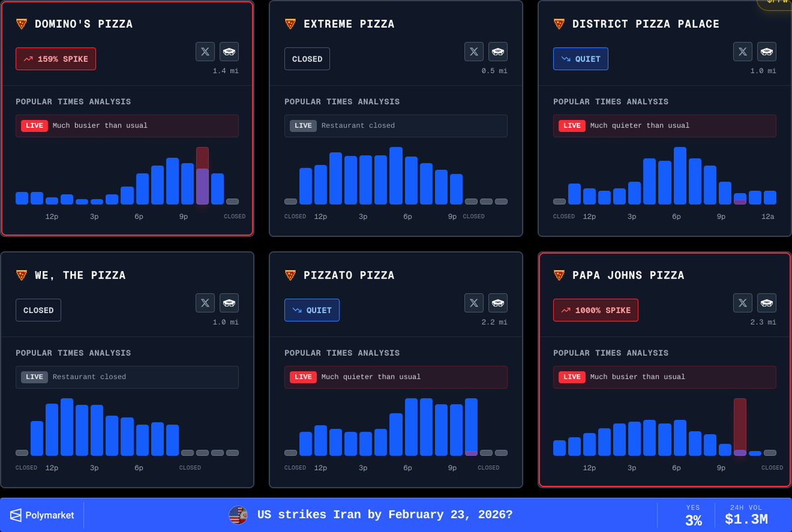Click the 1000% SPIKE badge on Papa Johns card
Viewport: 792px width, 532px height.
point(595,310)
